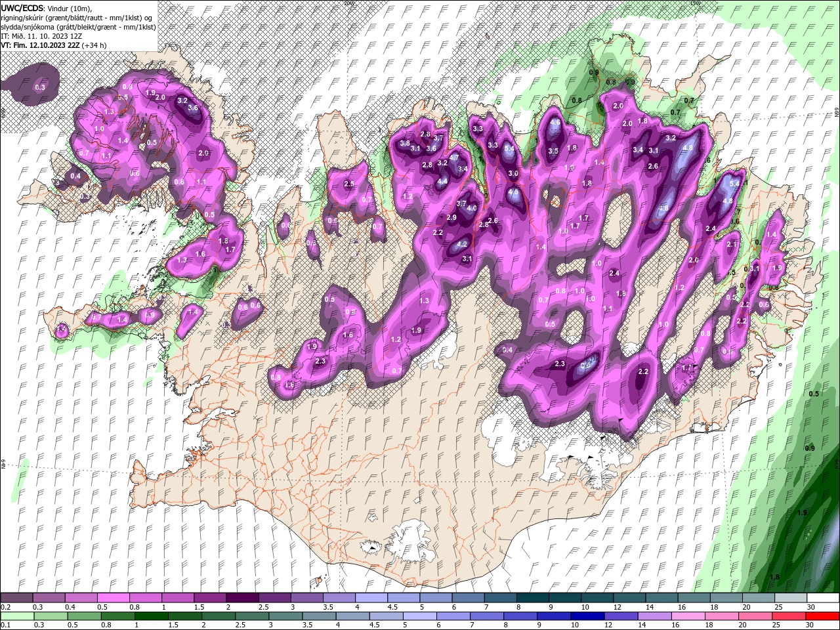Pick snow legend swatch between 0.5 and 0.8
Image resolution: width=840 pixels, height=630 pixels.
[114, 598]
